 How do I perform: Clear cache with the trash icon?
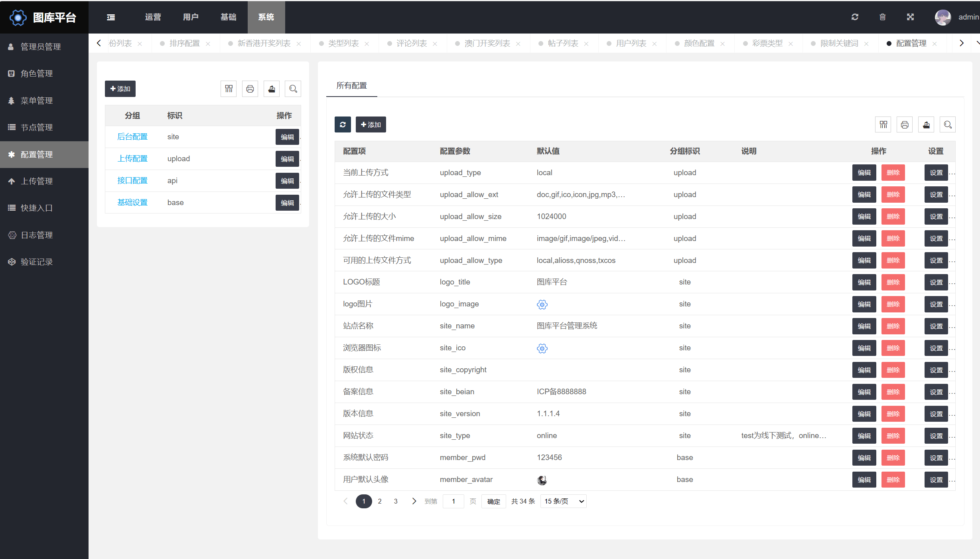883,17
